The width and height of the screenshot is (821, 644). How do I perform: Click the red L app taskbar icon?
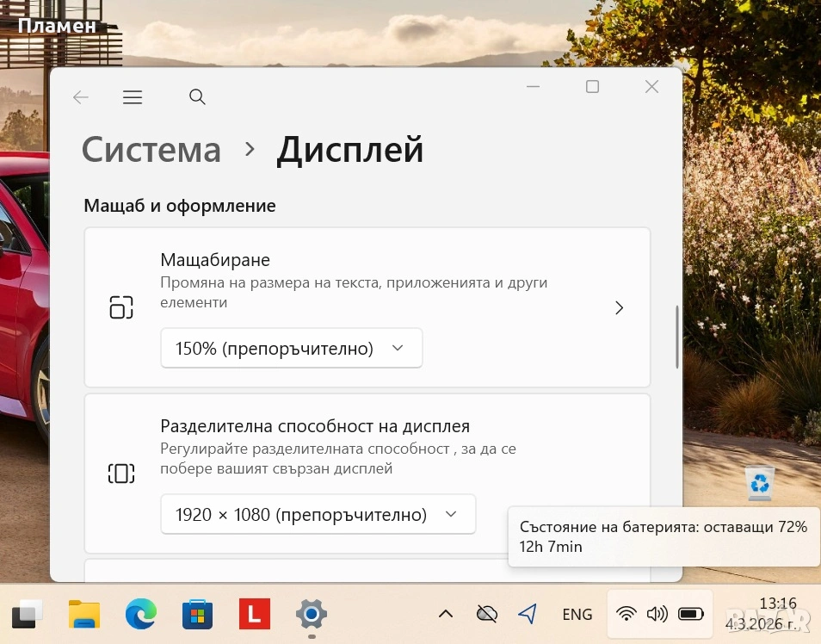[x=254, y=614]
